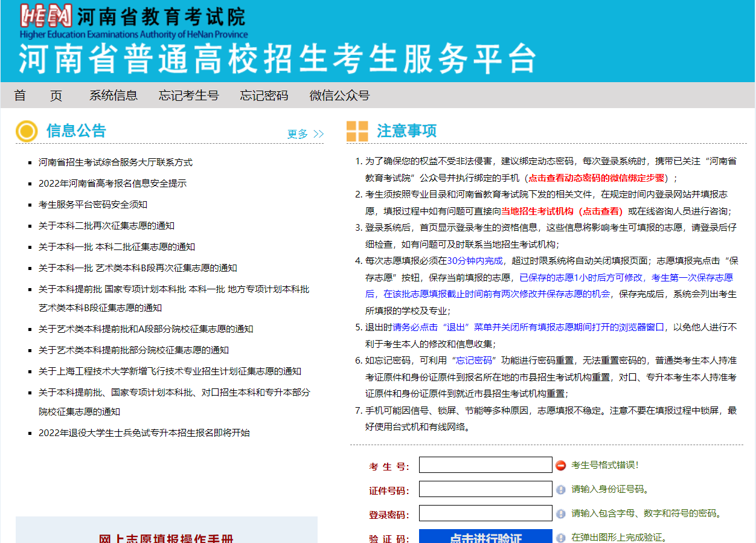The height and width of the screenshot is (543, 756).
Task: Click the info icon beside 验证码 button
Action: 560,538
